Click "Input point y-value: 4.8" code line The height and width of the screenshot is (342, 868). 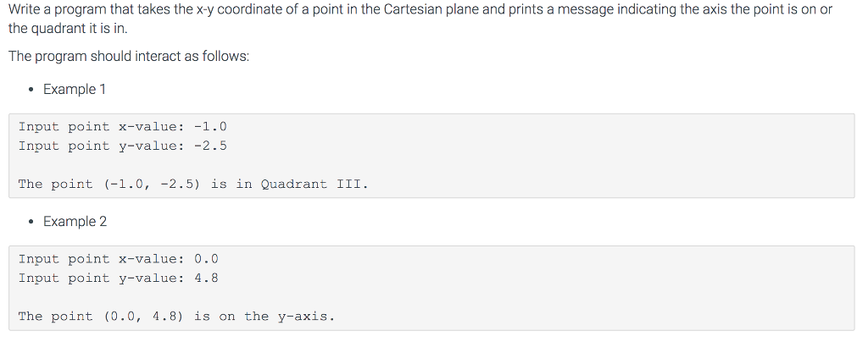118,278
